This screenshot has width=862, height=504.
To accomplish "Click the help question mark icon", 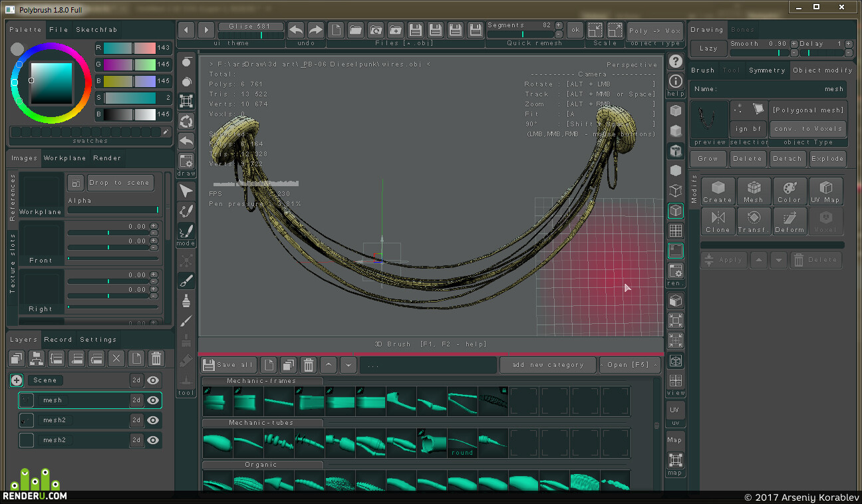I will pyautogui.click(x=676, y=62).
